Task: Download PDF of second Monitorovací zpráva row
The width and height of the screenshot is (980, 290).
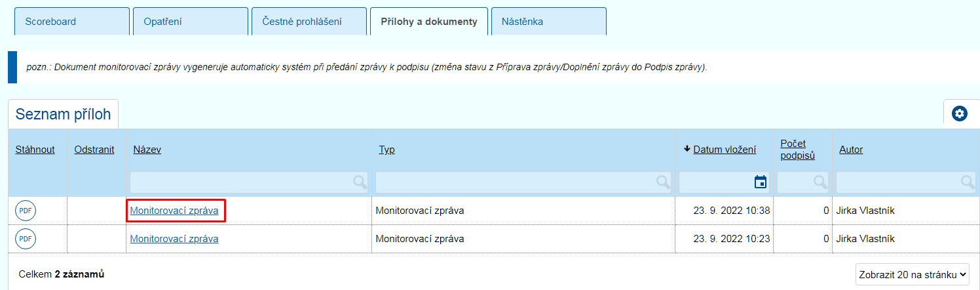Action: tap(26, 239)
